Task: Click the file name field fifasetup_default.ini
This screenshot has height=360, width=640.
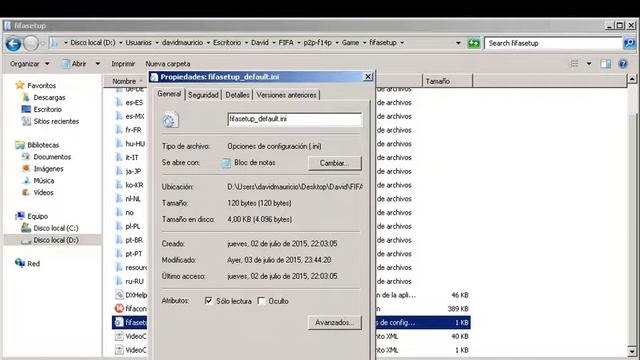Action: tap(294, 119)
